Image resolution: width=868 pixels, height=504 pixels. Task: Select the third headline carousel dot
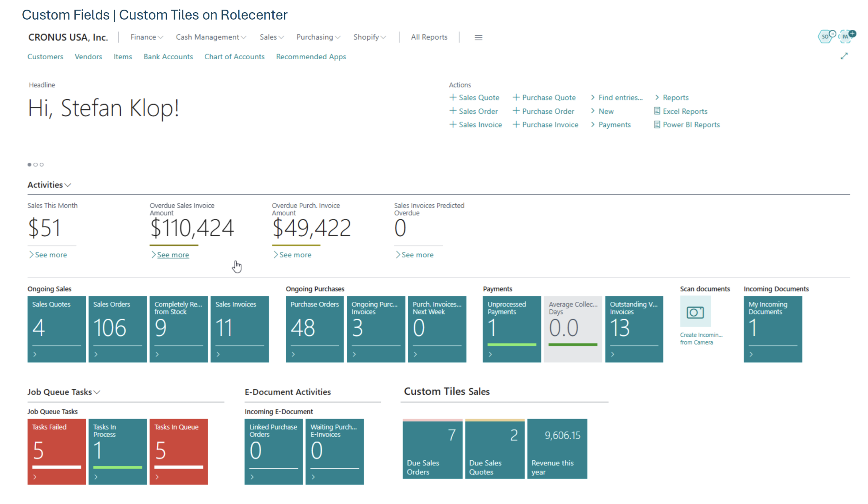pyautogui.click(x=42, y=165)
